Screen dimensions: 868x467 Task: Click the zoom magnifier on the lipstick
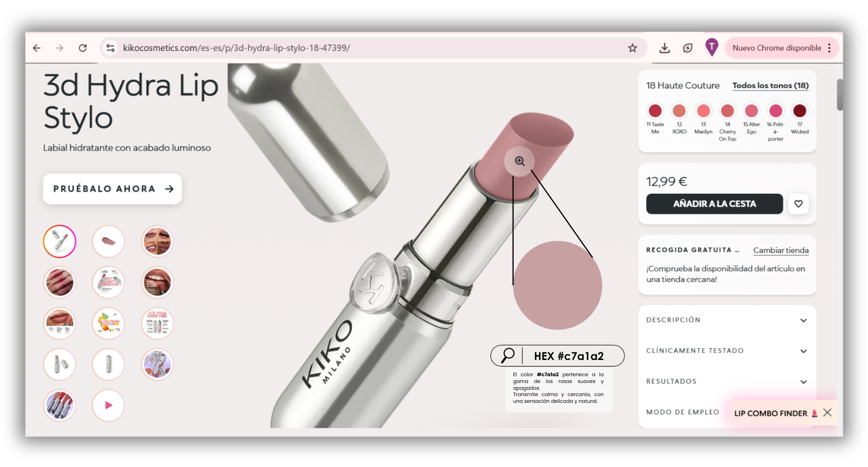(x=520, y=161)
